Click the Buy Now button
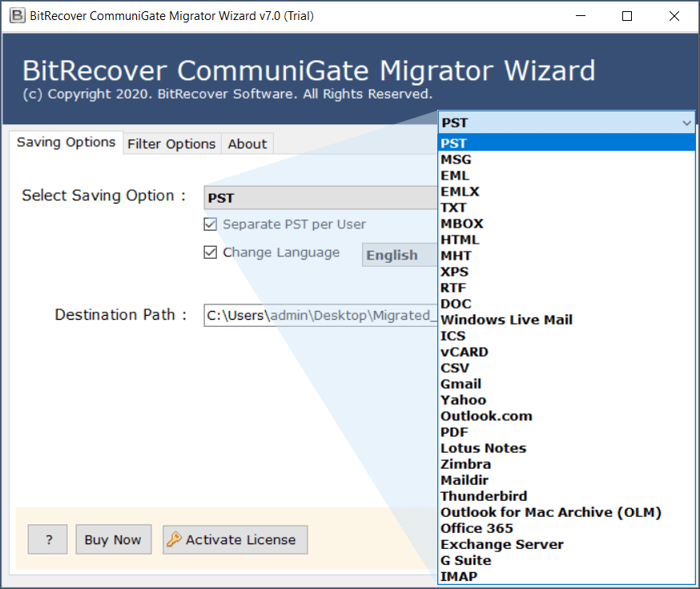This screenshot has width=700, height=589. point(114,539)
